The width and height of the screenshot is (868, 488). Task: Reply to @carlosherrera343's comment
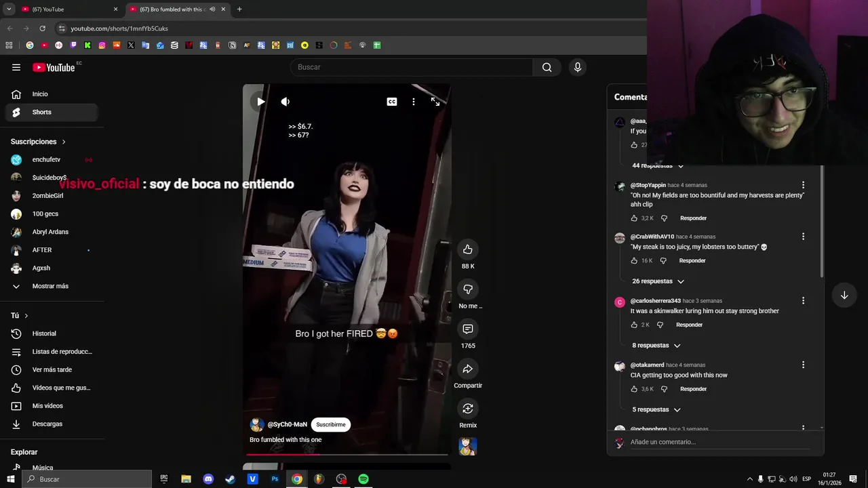point(689,325)
